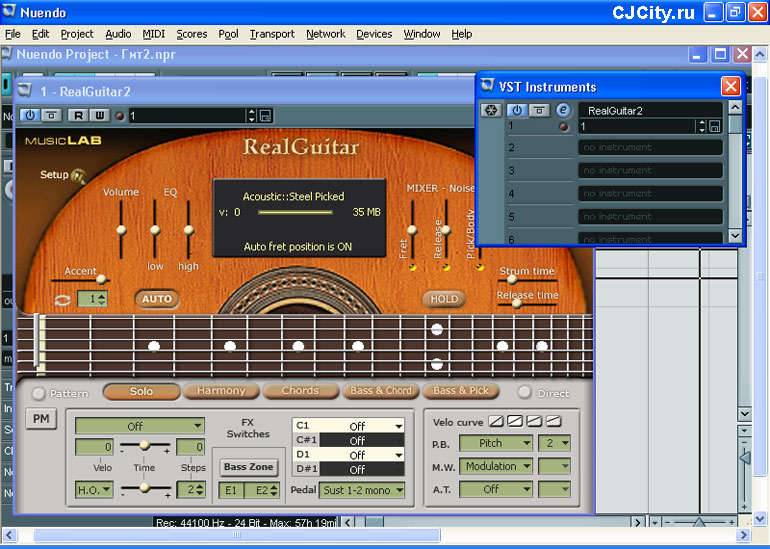Click the Bass Zone button
The height and width of the screenshot is (549, 770).
pyautogui.click(x=248, y=467)
